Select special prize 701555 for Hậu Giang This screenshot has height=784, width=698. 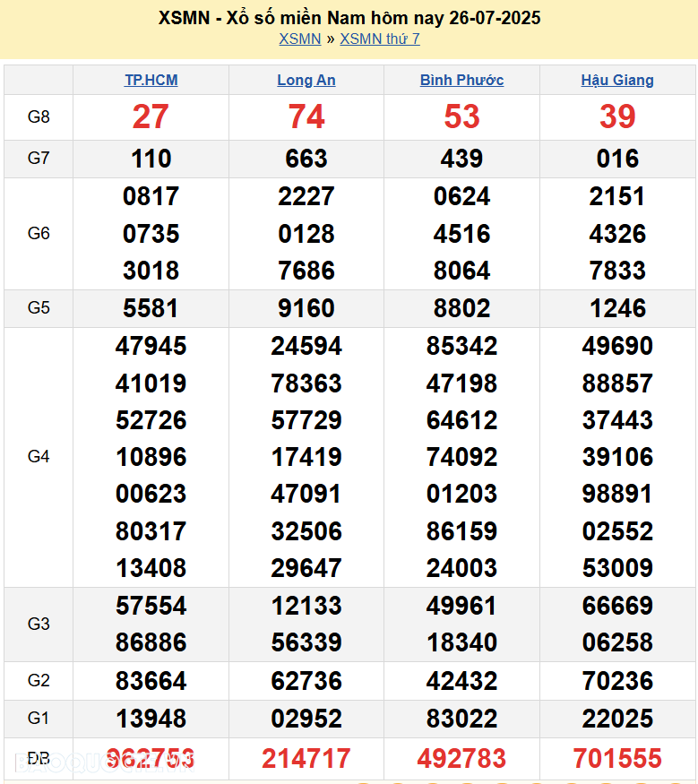(x=617, y=759)
